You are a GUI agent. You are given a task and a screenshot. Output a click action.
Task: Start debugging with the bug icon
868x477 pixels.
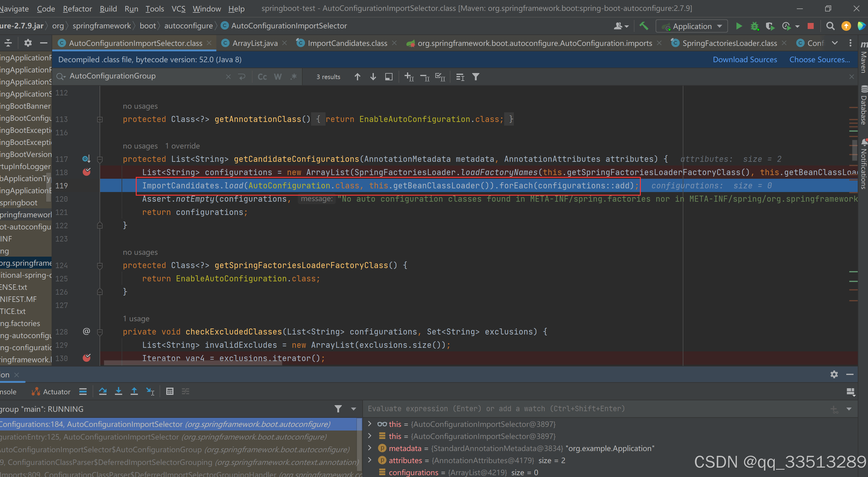(755, 26)
